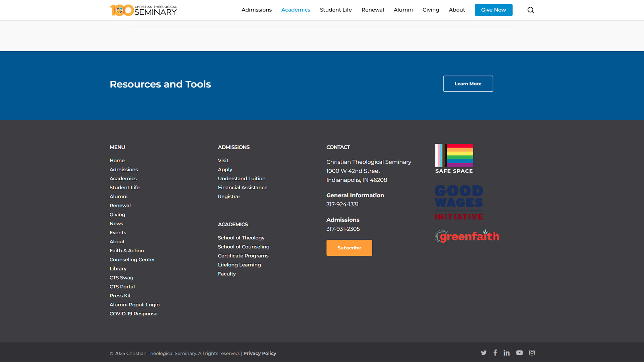Open Giving in the footer menu
Screen dimensions: 644x362
pos(117,215)
